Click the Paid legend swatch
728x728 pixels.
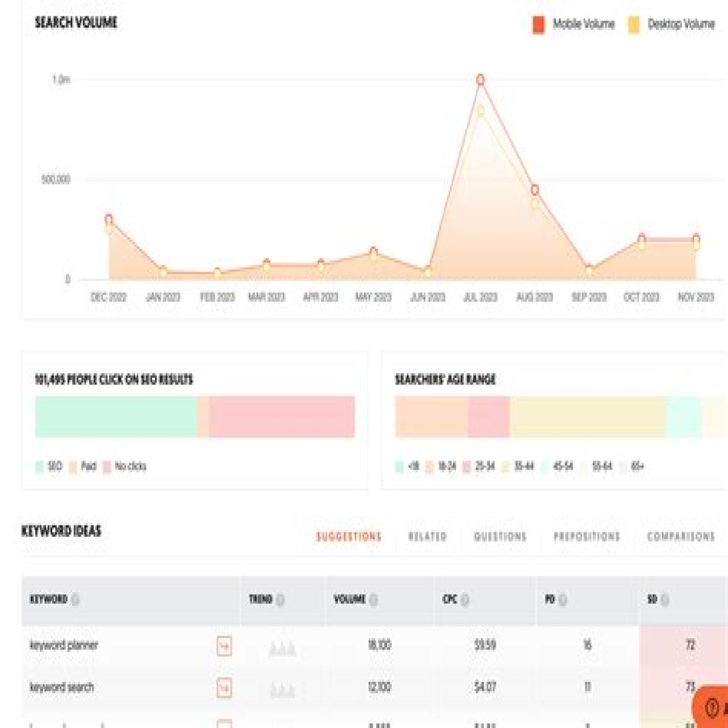tap(73, 467)
